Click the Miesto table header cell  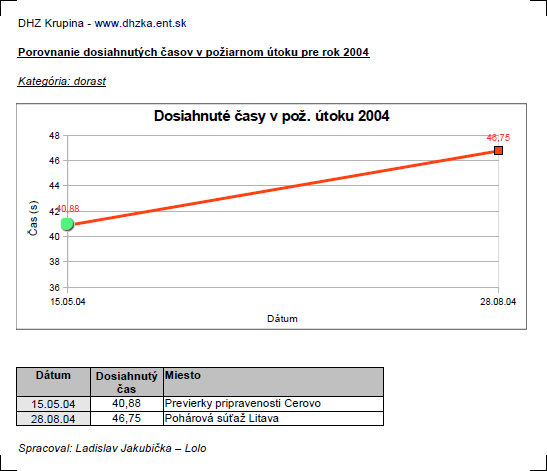pyautogui.click(x=274, y=382)
